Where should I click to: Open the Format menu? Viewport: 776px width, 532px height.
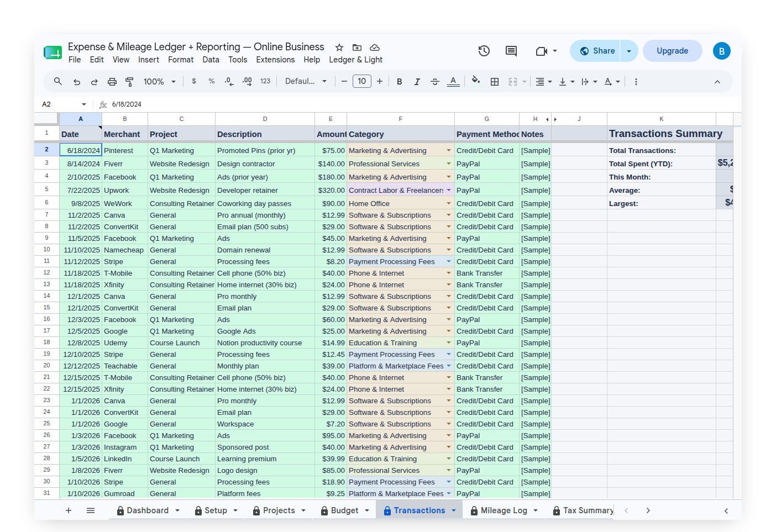(181, 60)
